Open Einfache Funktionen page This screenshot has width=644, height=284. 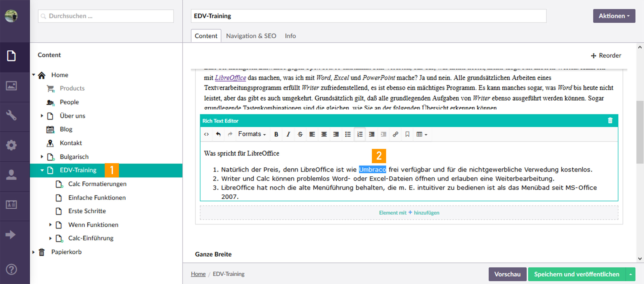(x=97, y=198)
